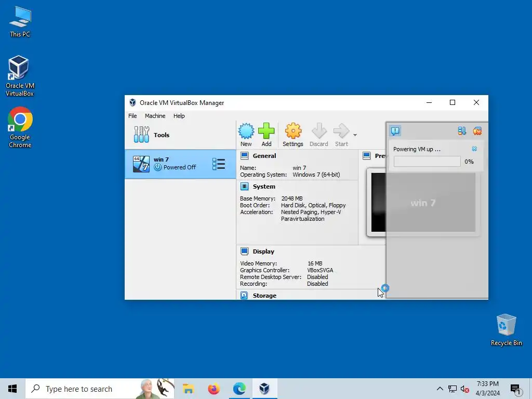Open the File menu
Screen dimensions: 532x399
[132, 116]
